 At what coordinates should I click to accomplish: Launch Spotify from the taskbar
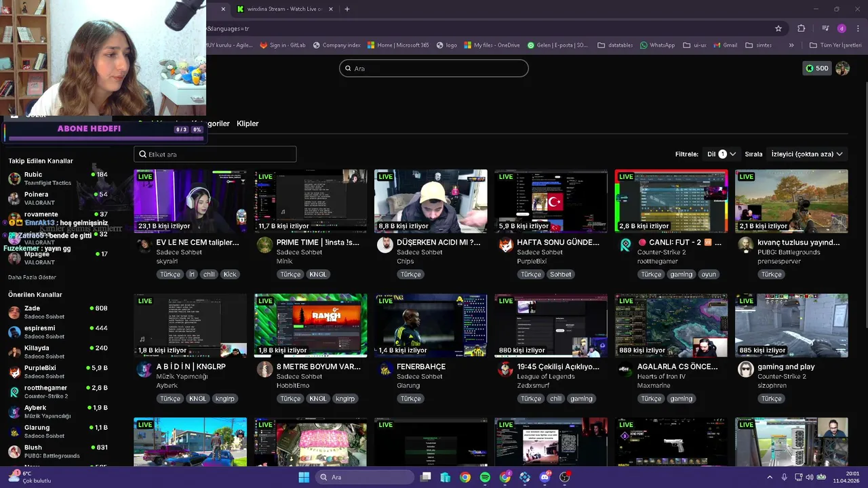[x=485, y=477]
